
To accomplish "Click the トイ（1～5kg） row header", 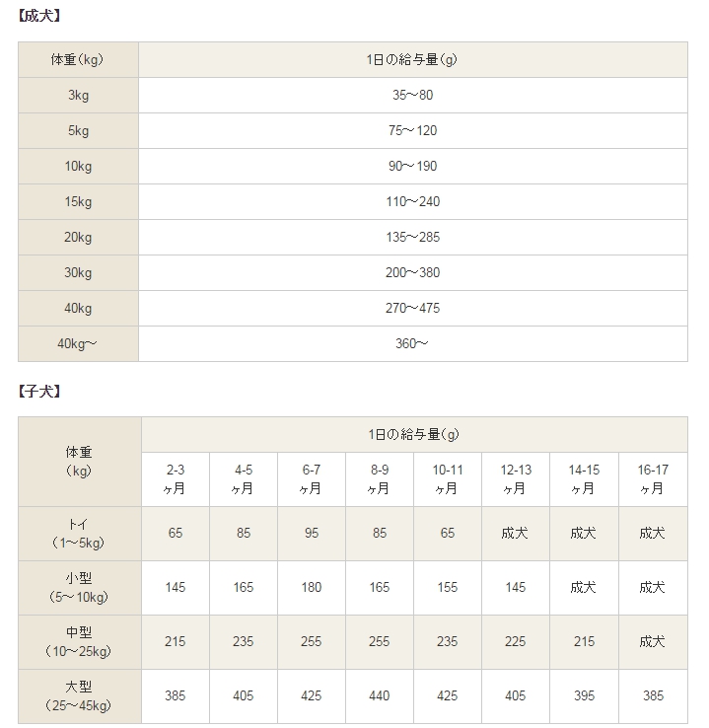I will tap(78, 533).
